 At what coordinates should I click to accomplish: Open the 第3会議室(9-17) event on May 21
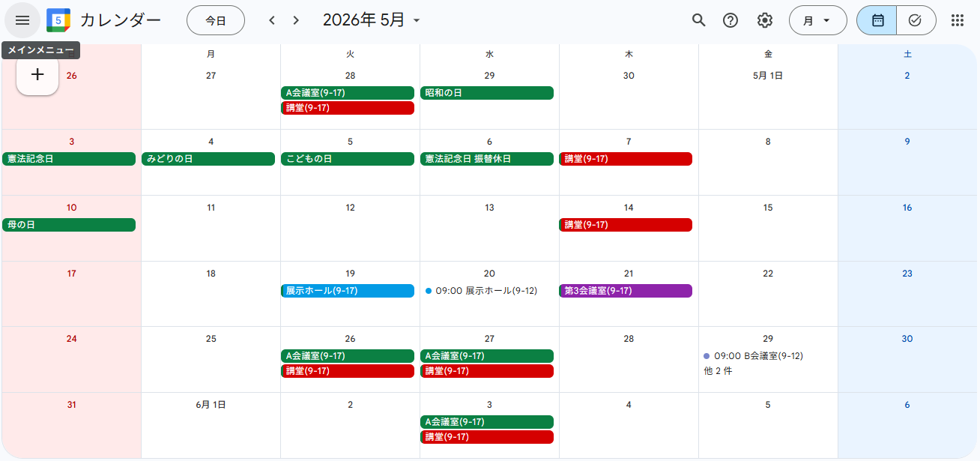coord(626,291)
